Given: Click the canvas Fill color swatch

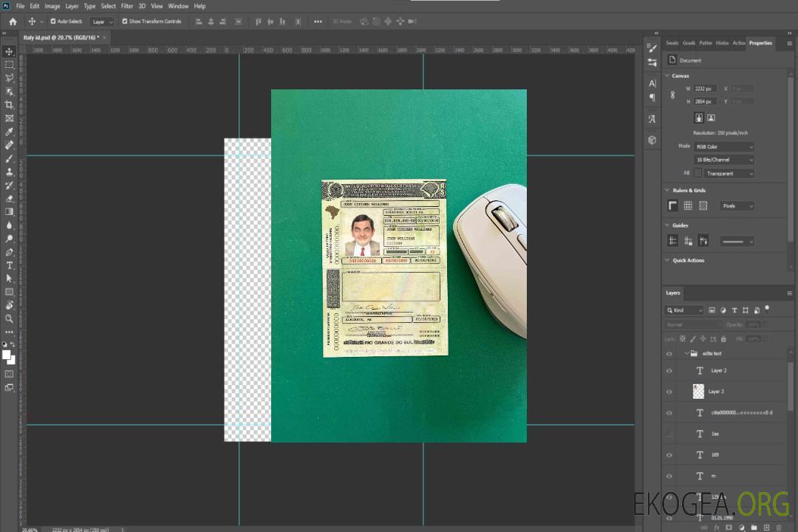Looking at the screenshot, I should 698,174.
